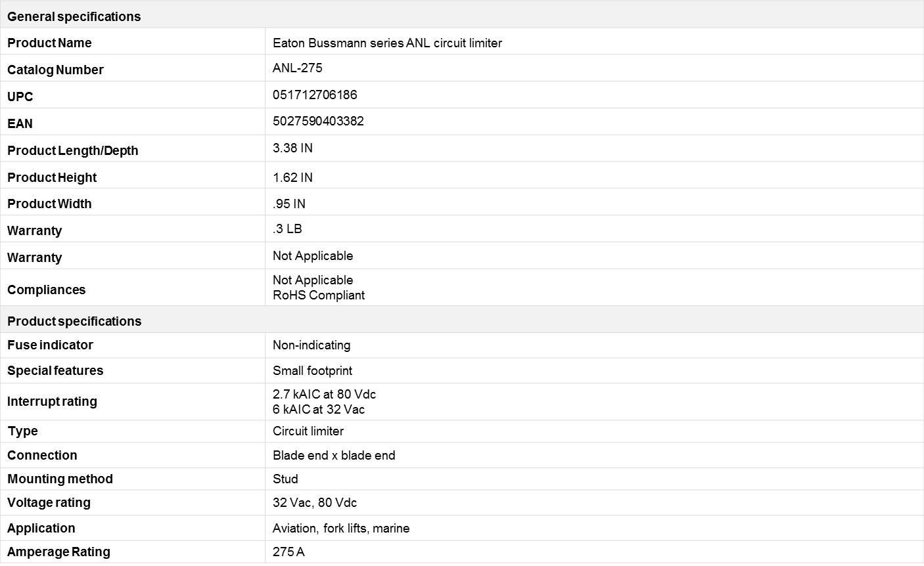Select the "Connection" row label

point(42,455)
